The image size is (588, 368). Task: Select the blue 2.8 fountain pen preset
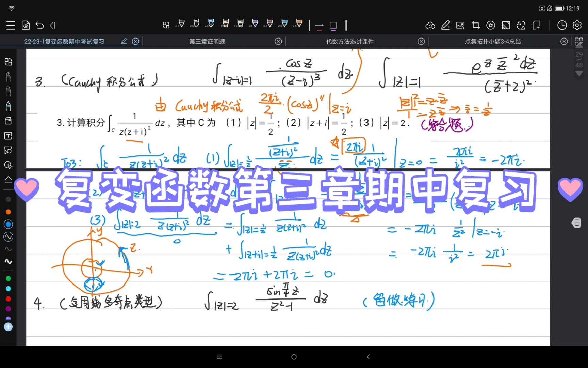[x=210, y=24]
